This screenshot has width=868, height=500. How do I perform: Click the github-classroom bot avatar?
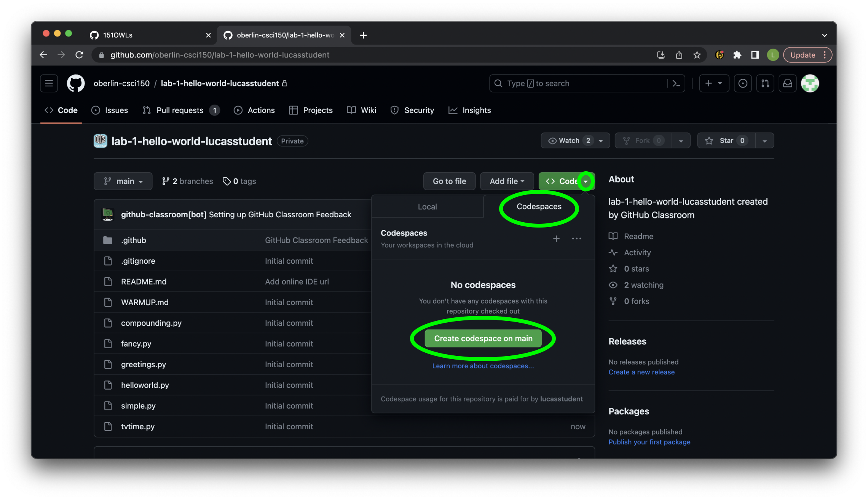(x=108, y=214)
